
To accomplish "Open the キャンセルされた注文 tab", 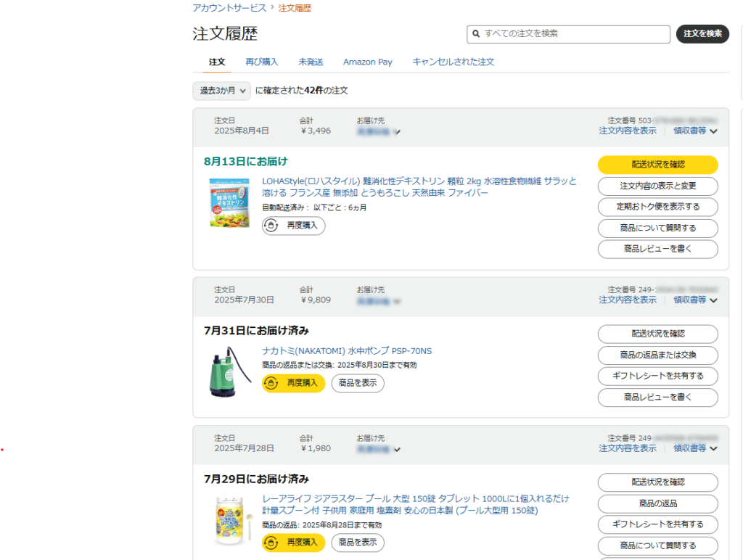I will pyautogui.click(x=453, y=62).
